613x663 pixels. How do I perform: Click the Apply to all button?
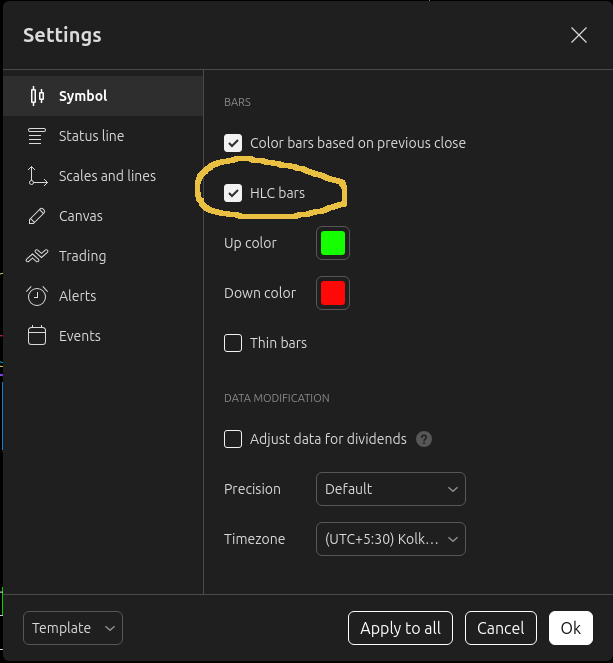(x=400, y=628)
